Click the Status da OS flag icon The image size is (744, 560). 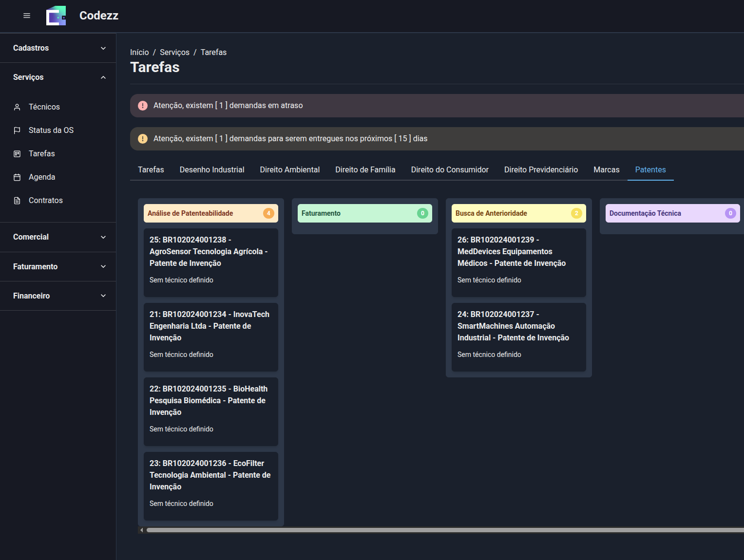[17, 131]
